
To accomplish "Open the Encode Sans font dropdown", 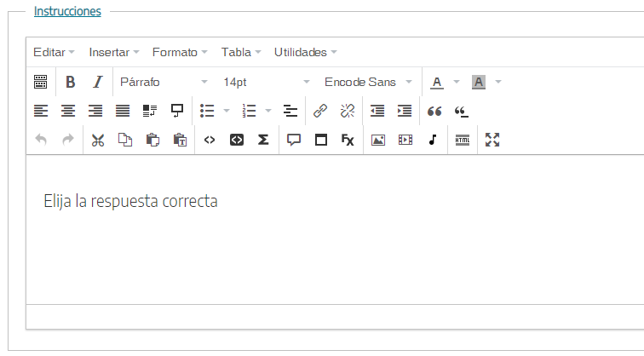I will tap(368, 83).
